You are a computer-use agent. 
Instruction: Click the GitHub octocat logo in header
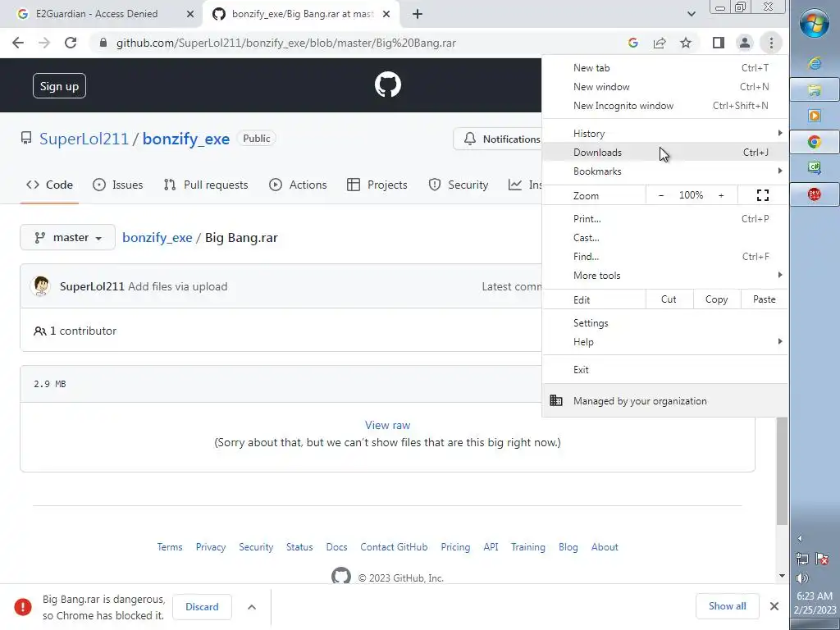388,84
